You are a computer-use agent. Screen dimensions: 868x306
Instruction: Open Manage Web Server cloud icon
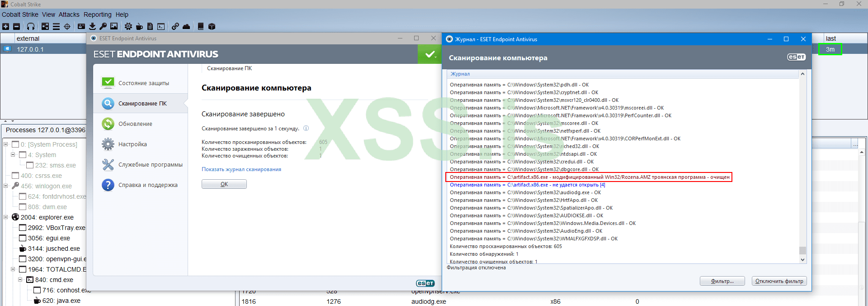pos(186,26)
